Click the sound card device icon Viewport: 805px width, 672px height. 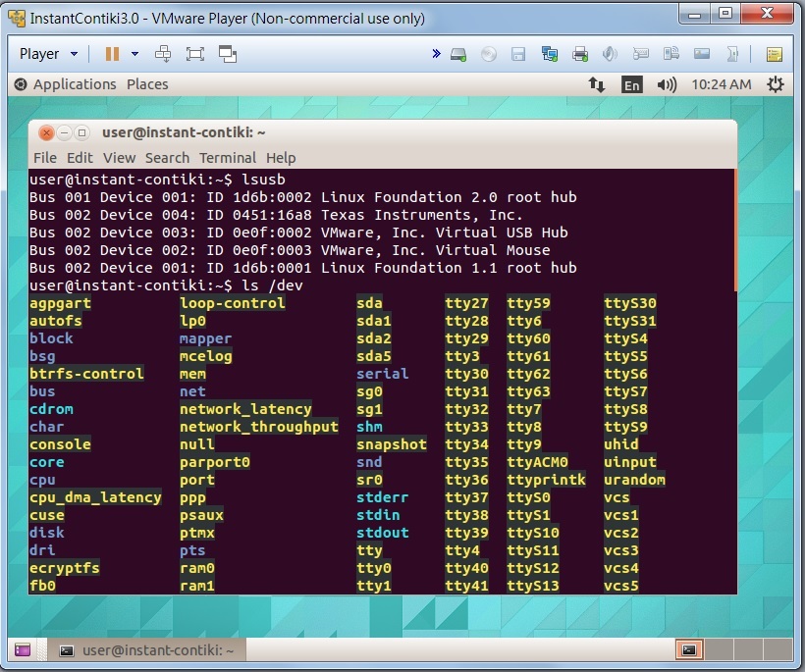(610, 54)
